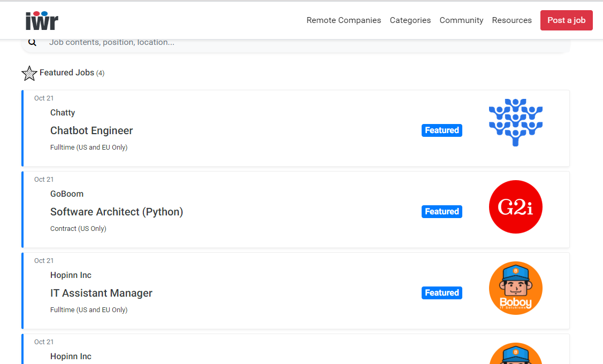Click Featured badge on Software Architect
603x364 pixels.
pyautogui.click(x=442, y=212)
